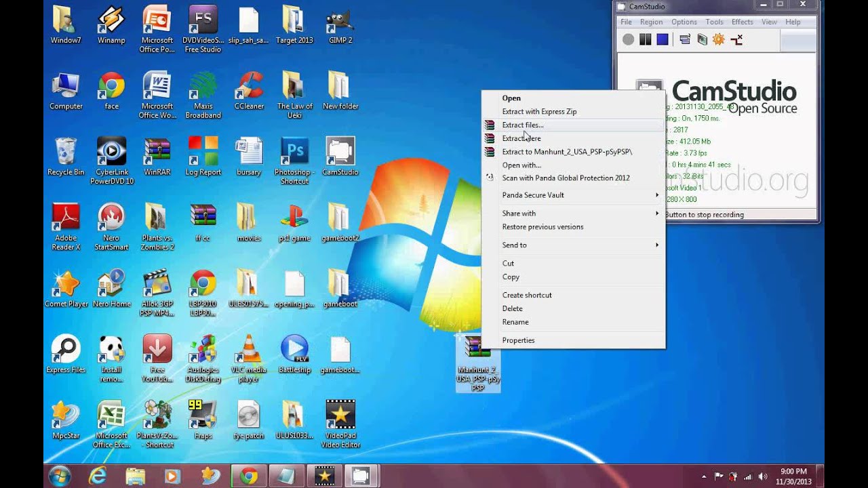Choose Restore previous versions
Image resolution: width=868 pixels, height=488 pixels.
point(573,227)
